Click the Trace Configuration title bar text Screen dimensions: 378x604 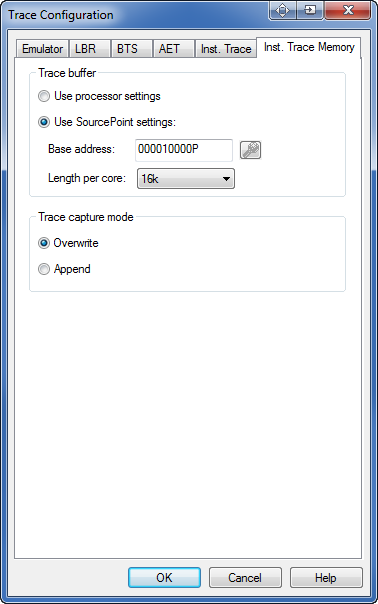[x=61, y=15]
